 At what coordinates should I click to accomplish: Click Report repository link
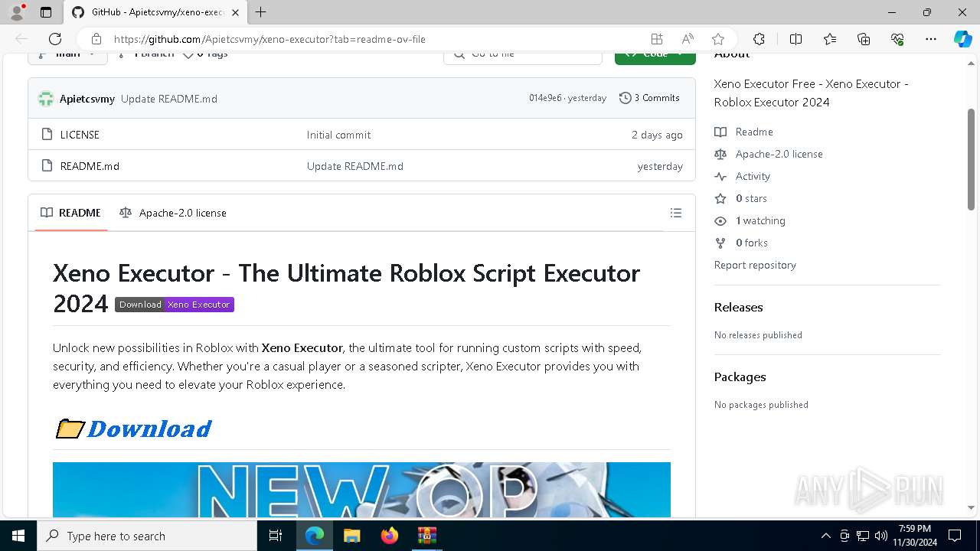[755, 265]
